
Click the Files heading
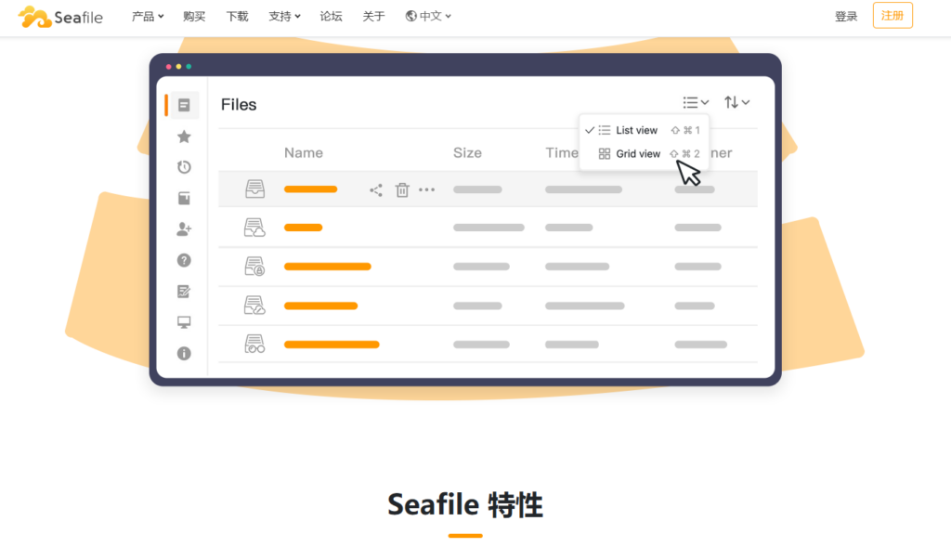pyautogui.click(x=239, y=105)
